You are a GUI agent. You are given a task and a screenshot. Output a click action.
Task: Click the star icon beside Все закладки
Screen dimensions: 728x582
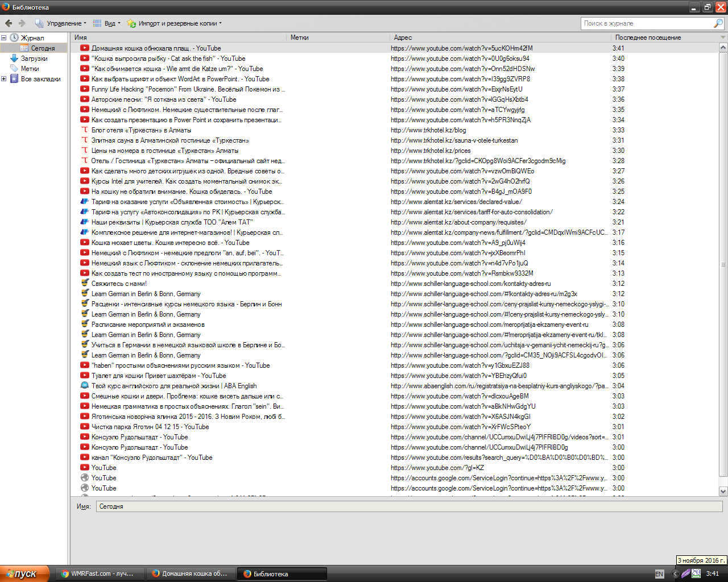(x=14, y=79)
